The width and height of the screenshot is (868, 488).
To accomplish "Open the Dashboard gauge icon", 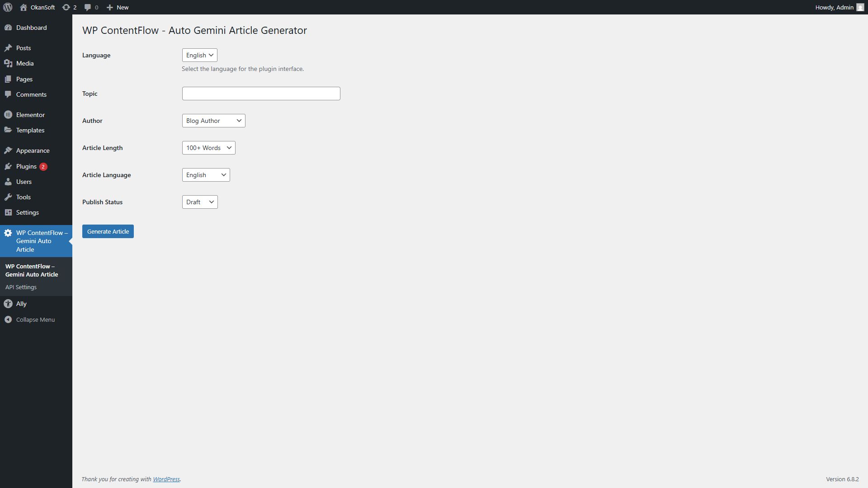I will (8, 28).
